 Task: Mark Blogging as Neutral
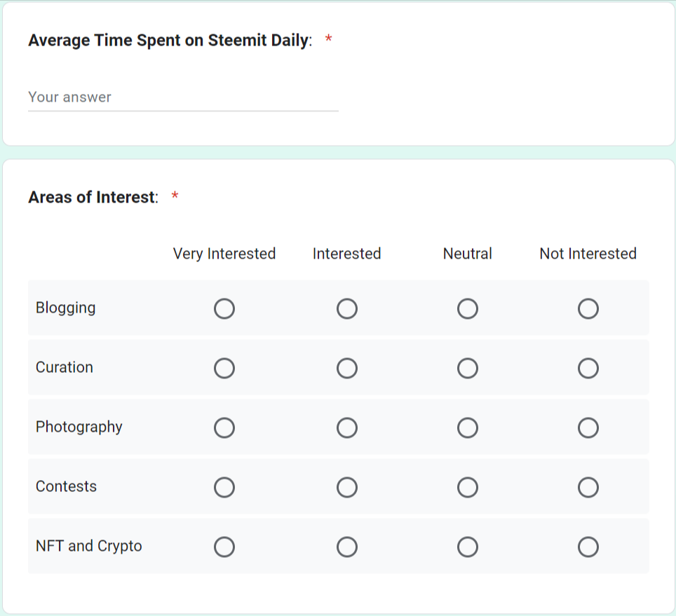pos(468,308)
